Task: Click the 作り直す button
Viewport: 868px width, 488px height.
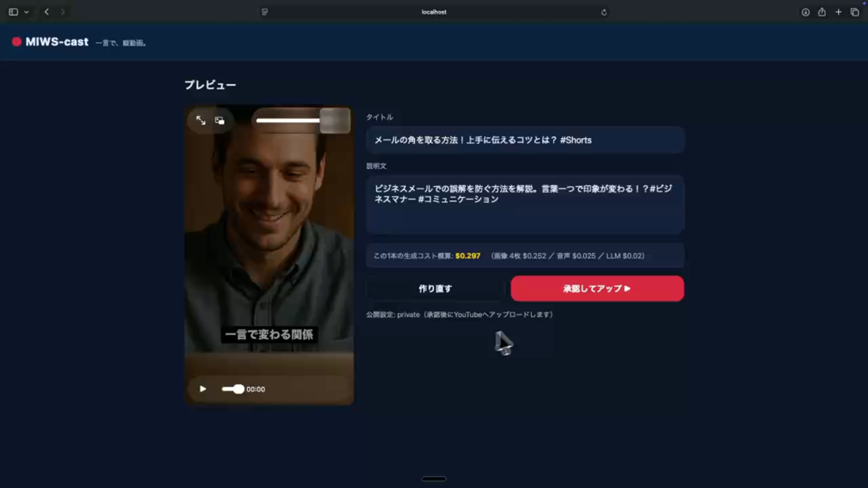Action: 435,289
